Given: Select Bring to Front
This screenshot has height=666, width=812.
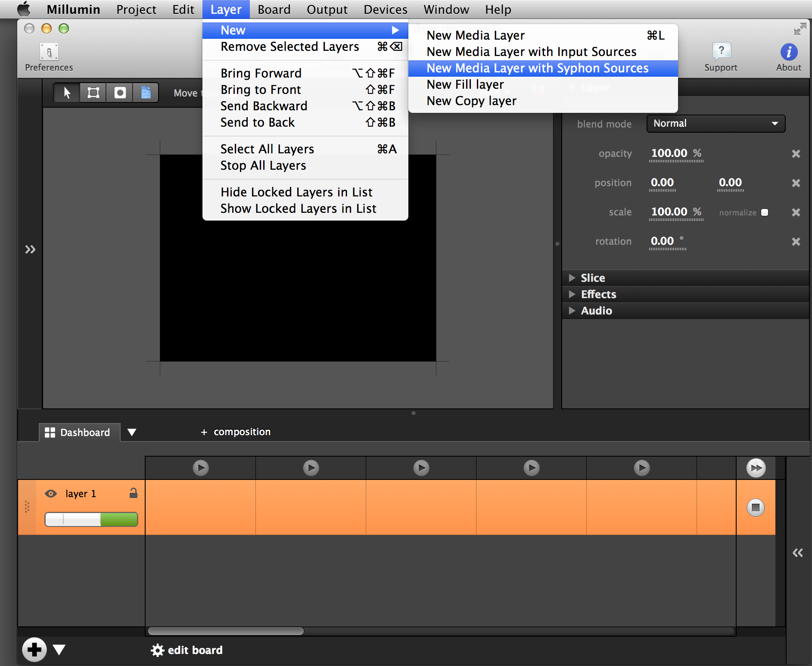Looking at the screenshot, I should coord(305,90).
